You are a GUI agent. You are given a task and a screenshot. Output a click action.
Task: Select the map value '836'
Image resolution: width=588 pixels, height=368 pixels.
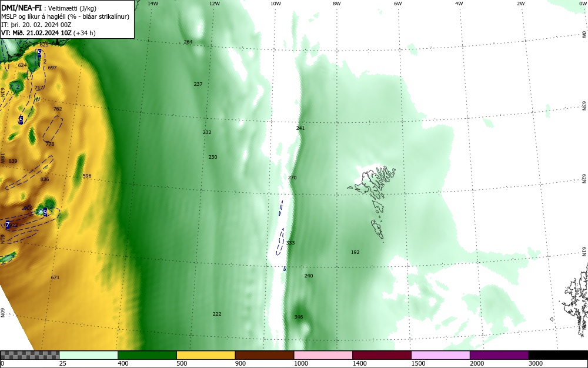tap(45, 179)
